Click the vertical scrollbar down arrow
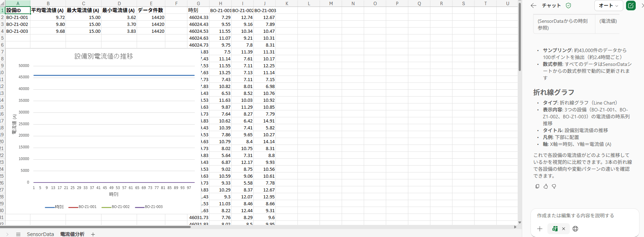This screenshot has height=237, width=644. click(520, 223)
